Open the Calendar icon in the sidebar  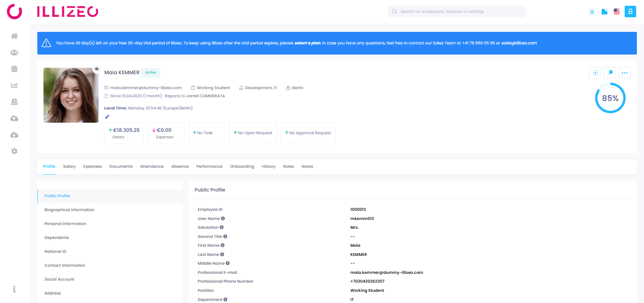pyautogui.click(x=14, y=69)
